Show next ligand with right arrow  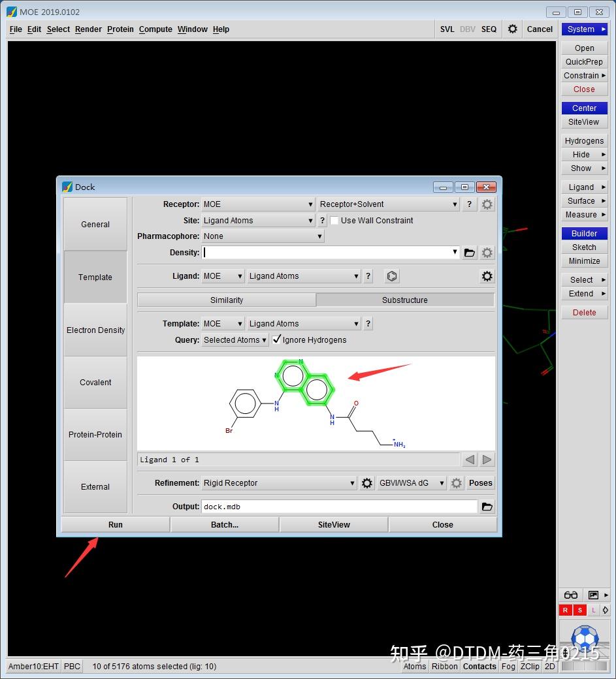click(487, 460)
